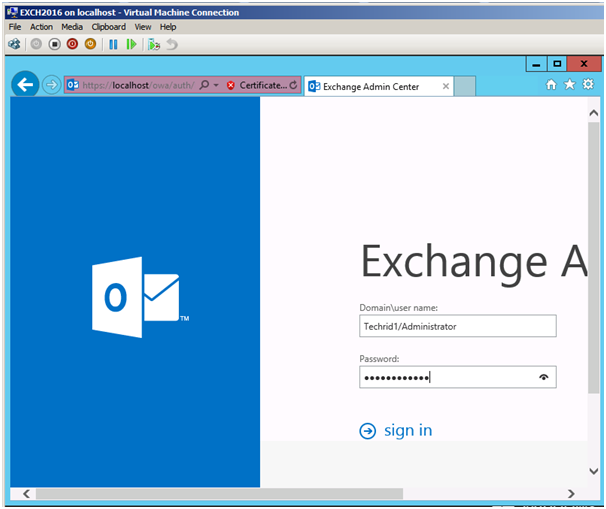
Task: Open the File menu
Action: coord(15,27)
